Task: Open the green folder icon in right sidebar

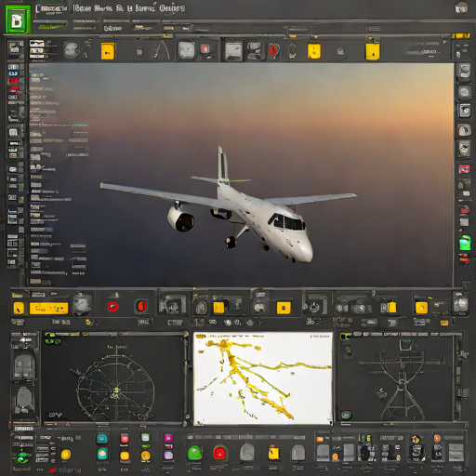Action: click(x=465, y=243)
